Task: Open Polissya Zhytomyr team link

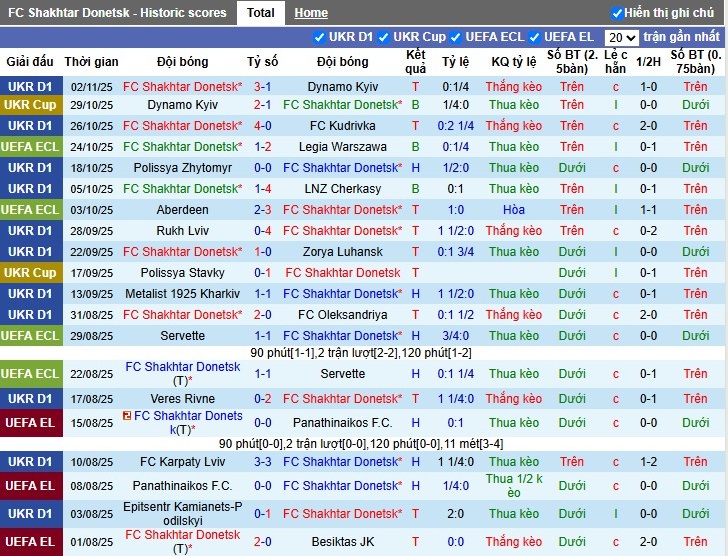Action: pos(182,168)
